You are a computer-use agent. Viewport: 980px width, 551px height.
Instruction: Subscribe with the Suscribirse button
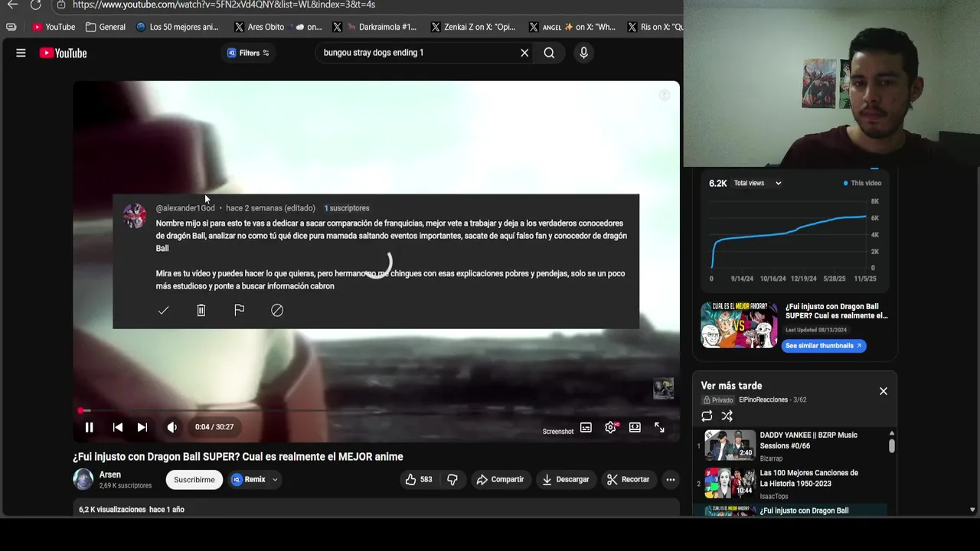tap(194, 480)
